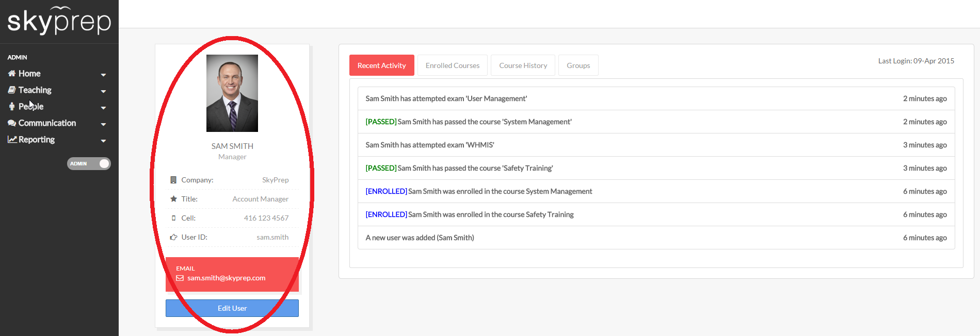Expand the Home menu dropdown arrow
This screenshot has height=336, width=980.
[x=103, y=75]
